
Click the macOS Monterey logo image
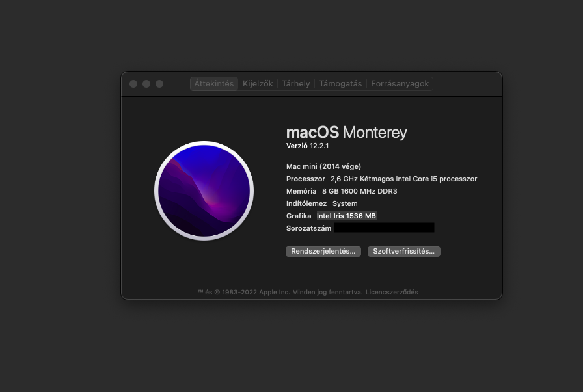(204, 190)
